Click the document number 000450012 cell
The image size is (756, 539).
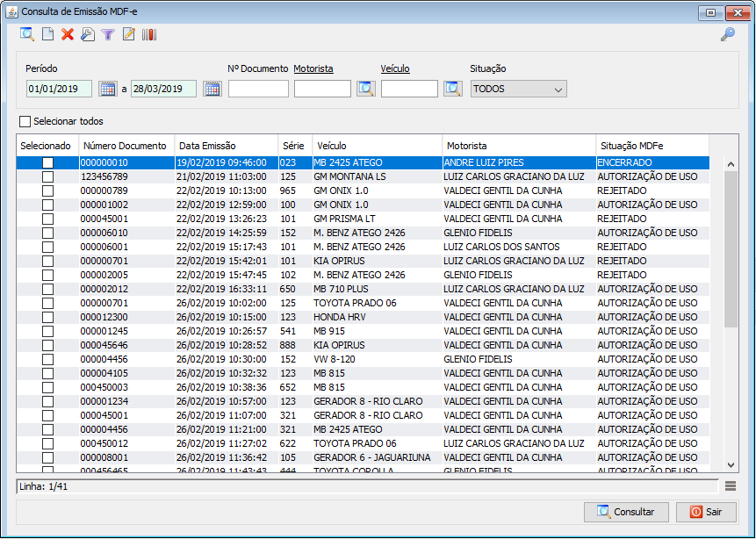tap(126, 443)
